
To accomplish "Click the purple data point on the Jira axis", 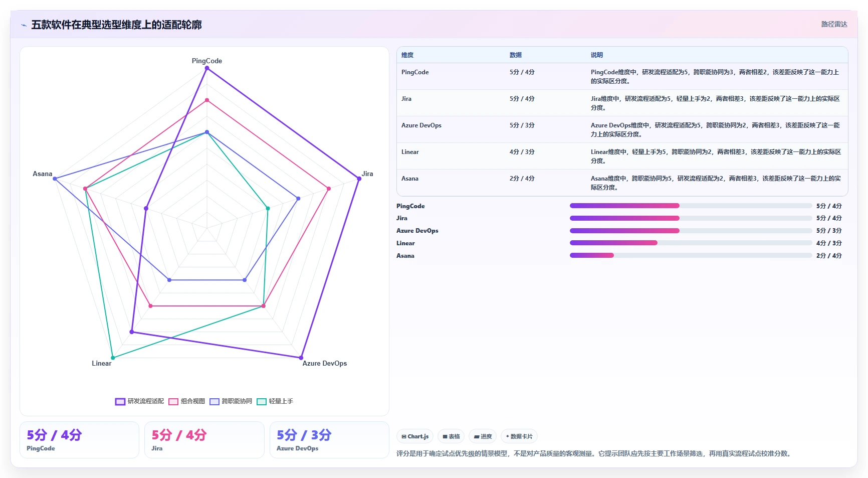I will point(359,179).
